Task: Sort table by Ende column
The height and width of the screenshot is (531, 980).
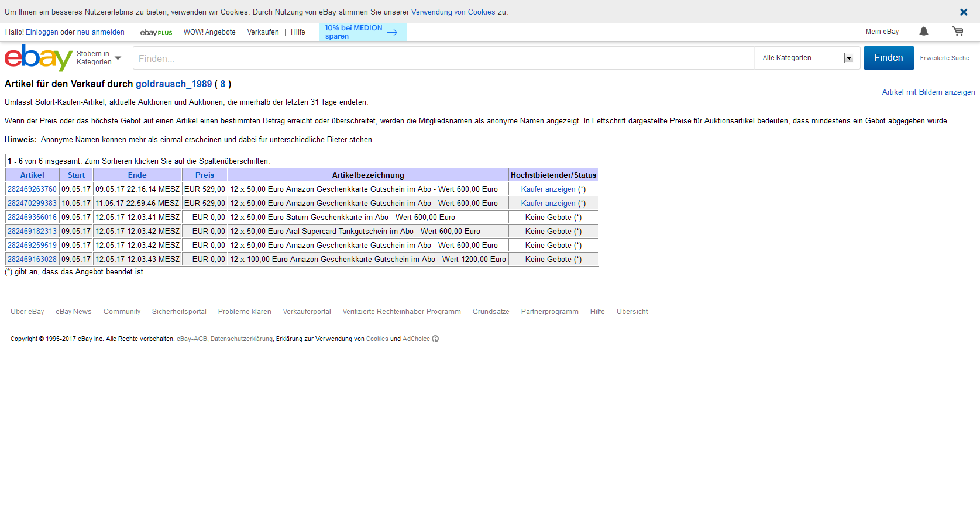Action: 137,175
